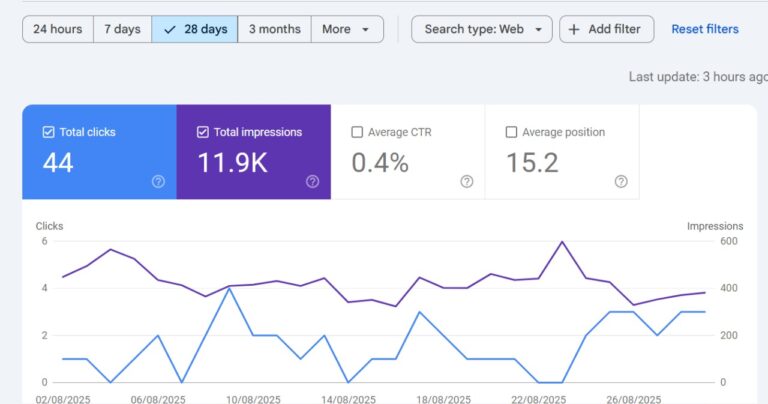Uncheck the Total impressions checkbox
The image size is (768, 404).
pyautogui.click(x=203, y=132)
